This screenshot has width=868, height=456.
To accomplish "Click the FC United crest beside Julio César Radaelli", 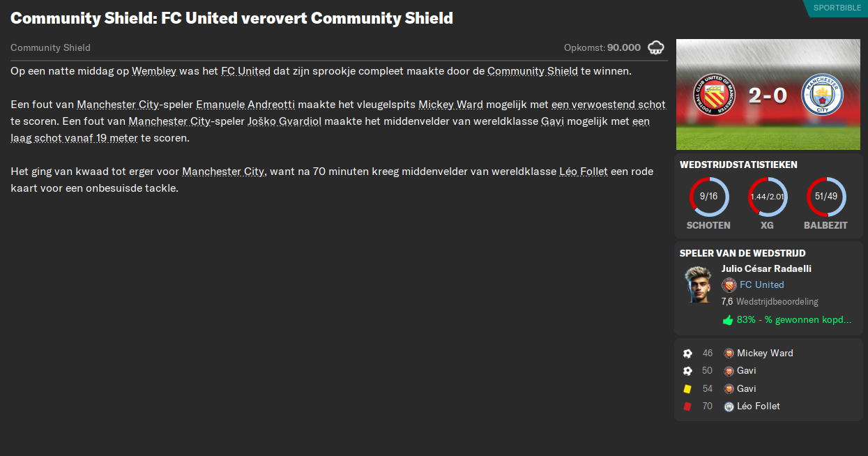I will (730, 284).
